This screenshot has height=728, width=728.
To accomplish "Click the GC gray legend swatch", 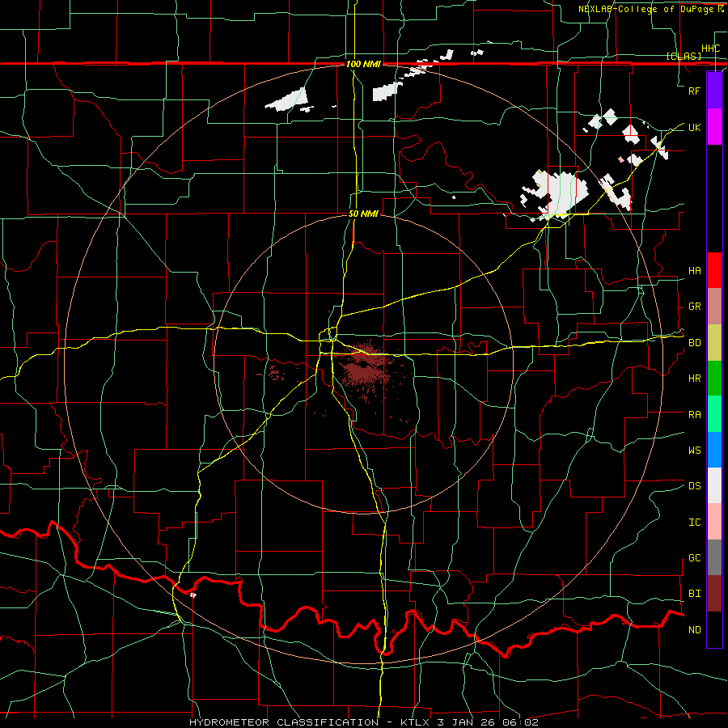I will (714, 557).
